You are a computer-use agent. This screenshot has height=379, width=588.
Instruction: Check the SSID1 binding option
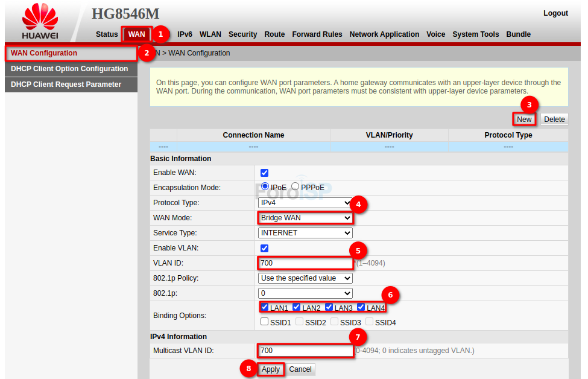(x=265, y=322)
